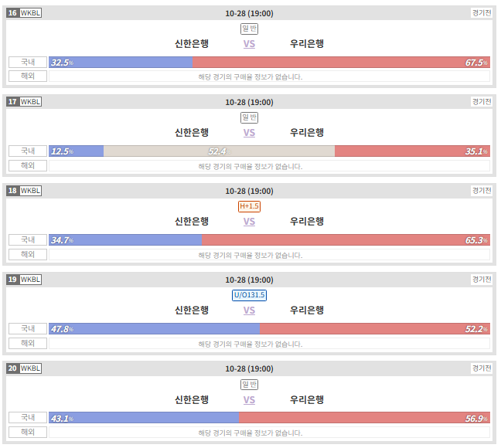This screenshot has width=501, height=448.
Task: Open the VS link in match 20
Action: point(249,400)
